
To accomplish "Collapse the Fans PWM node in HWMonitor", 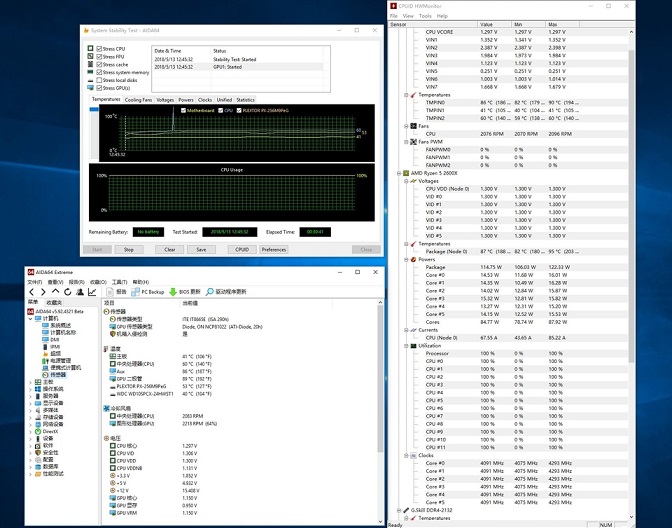I will [x=407, y=141].
